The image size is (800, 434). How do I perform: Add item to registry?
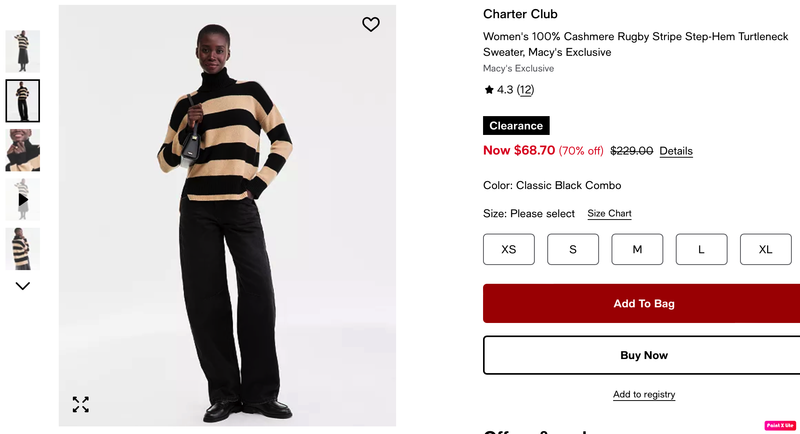click(644, 394)
